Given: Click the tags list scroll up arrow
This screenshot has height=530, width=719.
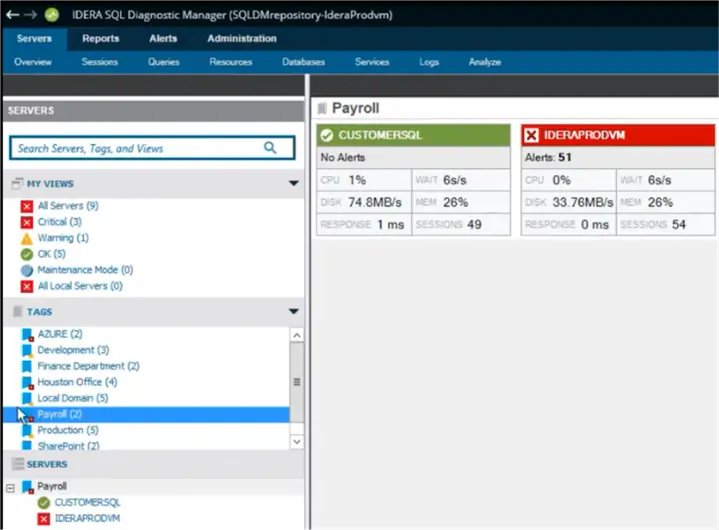Looking at the screenshot, I should [x=297, y=335].
